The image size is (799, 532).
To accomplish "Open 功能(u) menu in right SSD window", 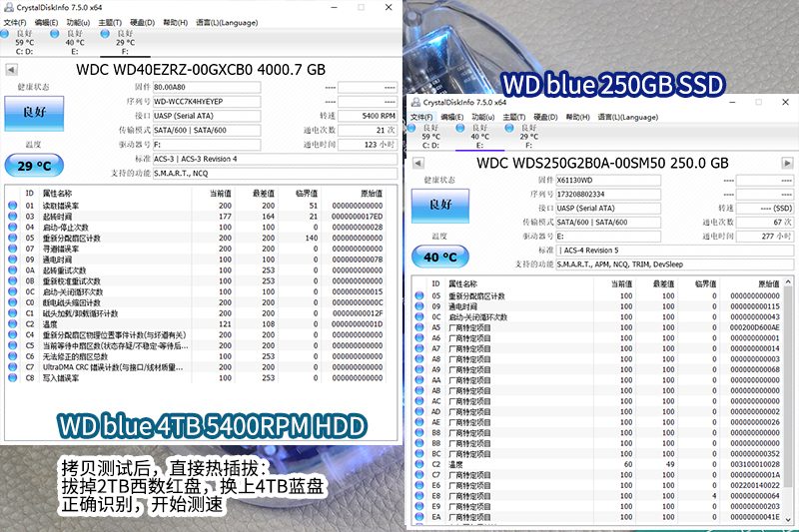I will click(x=484, y=117).
